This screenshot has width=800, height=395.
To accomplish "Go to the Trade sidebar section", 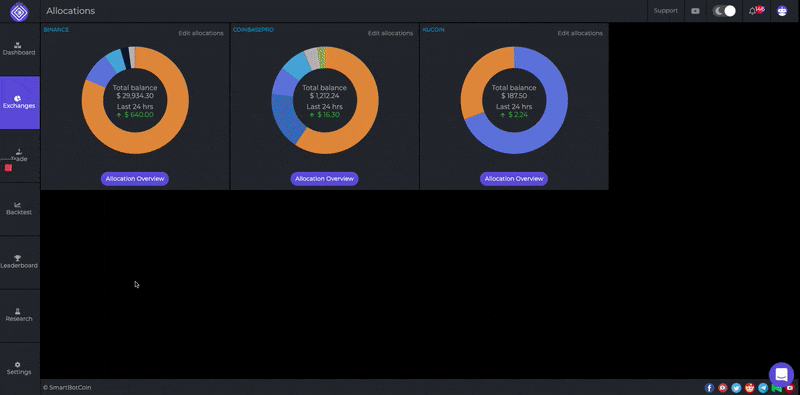I will pos(19,156).
